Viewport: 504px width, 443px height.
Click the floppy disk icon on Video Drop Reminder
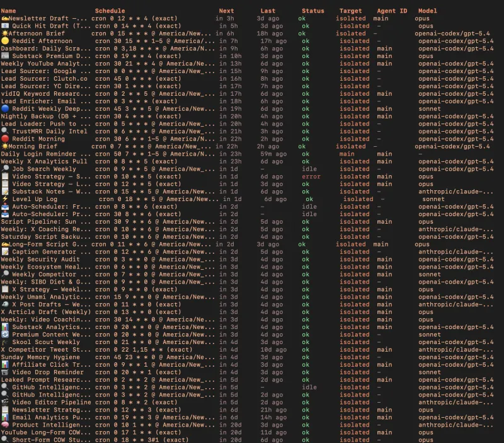[6, 372]
